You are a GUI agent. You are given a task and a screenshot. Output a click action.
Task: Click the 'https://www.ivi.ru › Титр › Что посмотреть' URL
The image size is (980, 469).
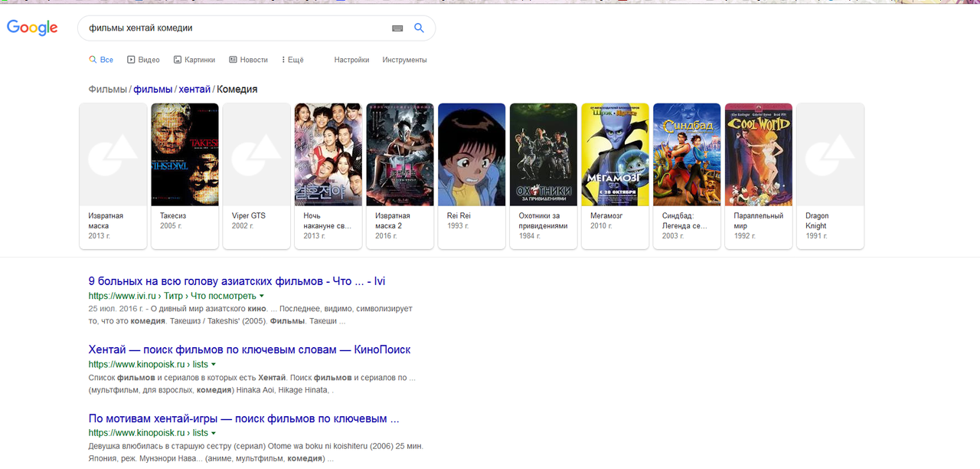click(x=172, y=296)
